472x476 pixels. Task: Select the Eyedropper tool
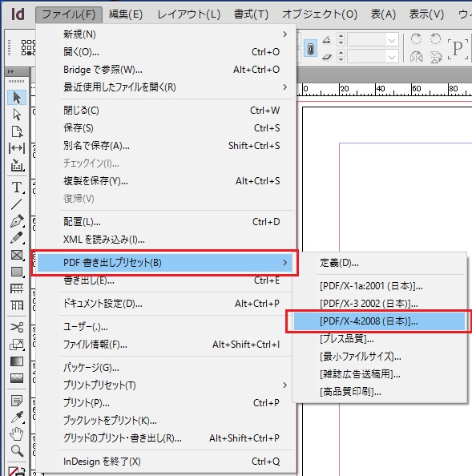pos(17,418)
